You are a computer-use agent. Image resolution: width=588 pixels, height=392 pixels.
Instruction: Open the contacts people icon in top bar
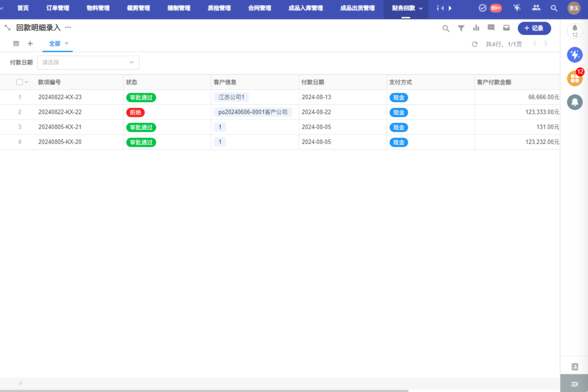point(536,8)
